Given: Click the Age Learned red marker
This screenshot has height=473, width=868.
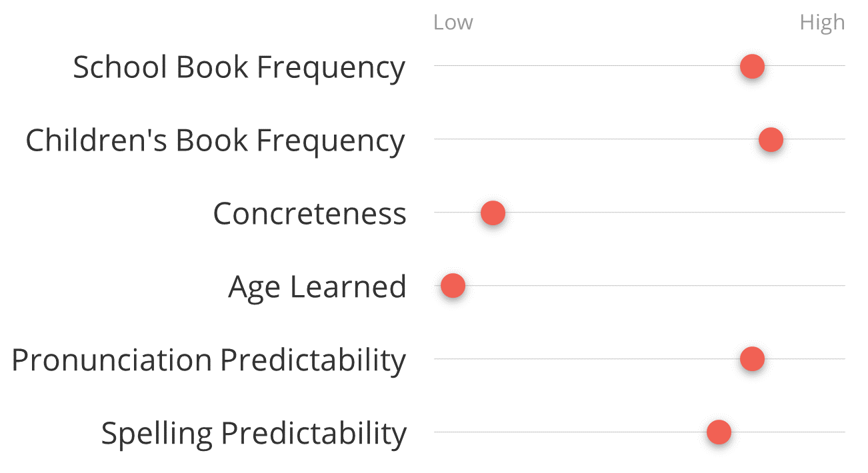Looking at the screenshot, I should point(453,286).
